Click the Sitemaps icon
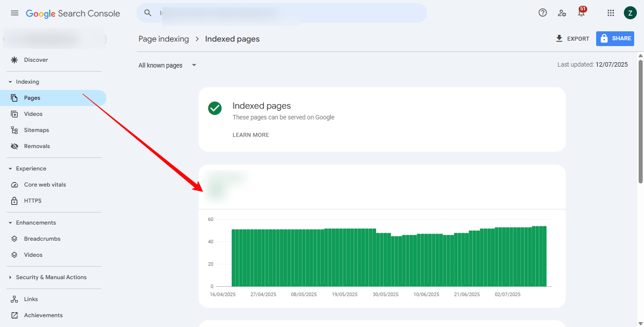Image resolution: width=644 pixels, height=327 pixels. coord(14,130)
